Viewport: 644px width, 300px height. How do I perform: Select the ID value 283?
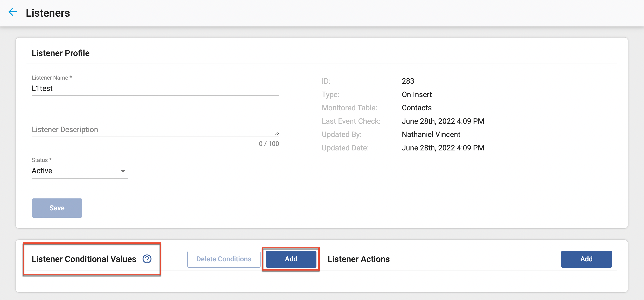coord(408,81)
